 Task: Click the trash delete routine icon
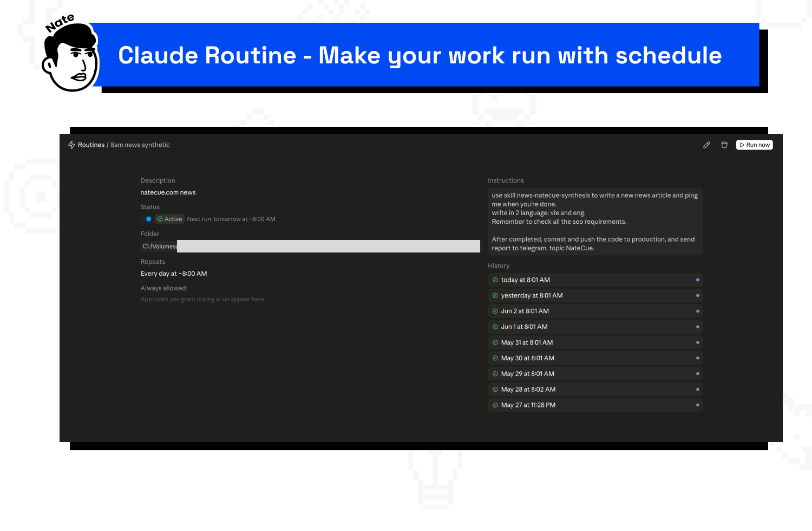click(x=724, y=145)
